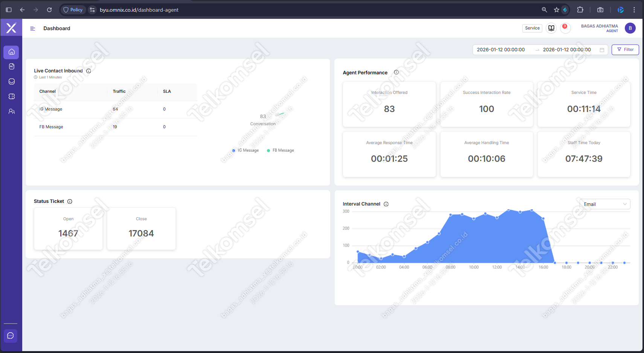Open the inbox sidebar icon
The image size is (644, 353).
coord(12,81)
